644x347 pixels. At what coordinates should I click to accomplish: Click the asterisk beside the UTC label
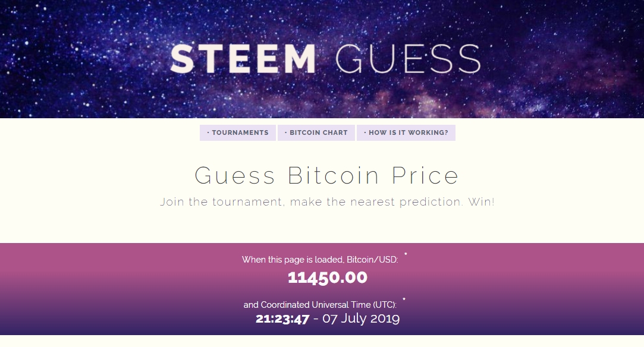(x=404, y=300)
